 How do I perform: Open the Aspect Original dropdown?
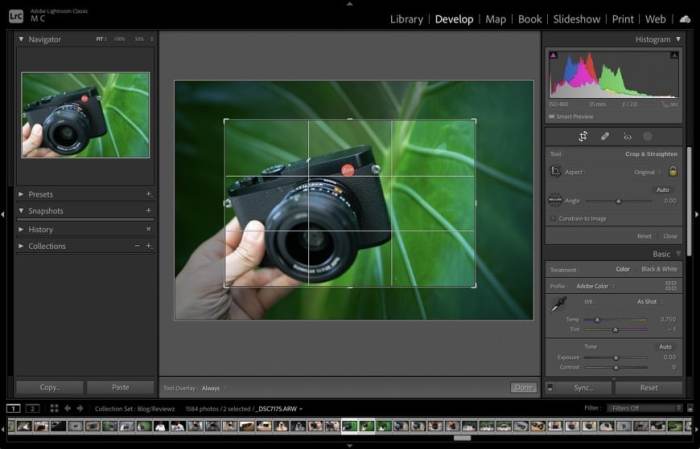coord(646,172)
